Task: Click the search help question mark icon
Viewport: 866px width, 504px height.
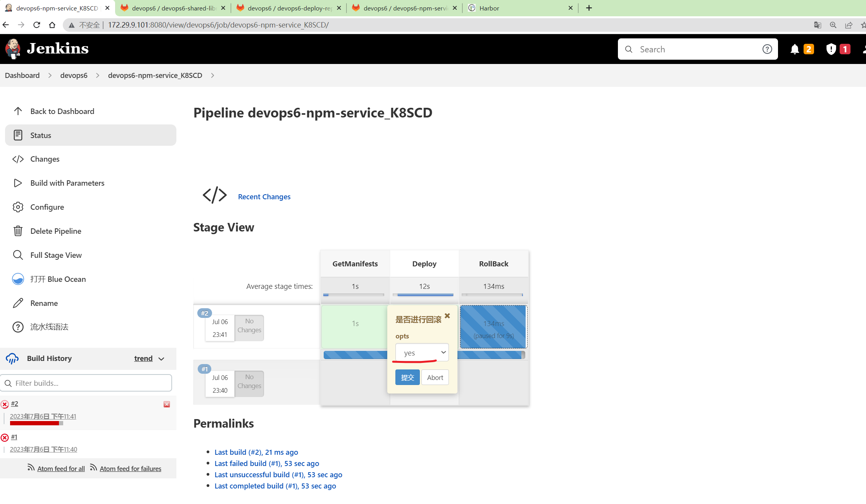Action: pos(767,49)
